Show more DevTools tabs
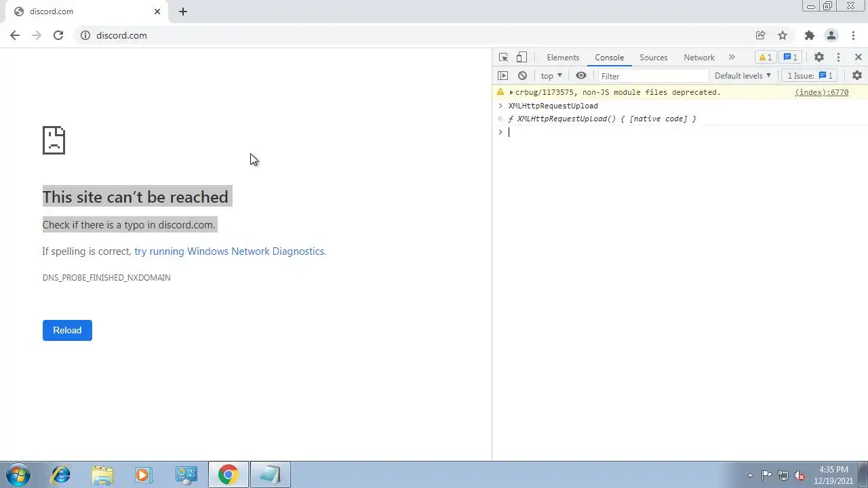 click(732, 58)
